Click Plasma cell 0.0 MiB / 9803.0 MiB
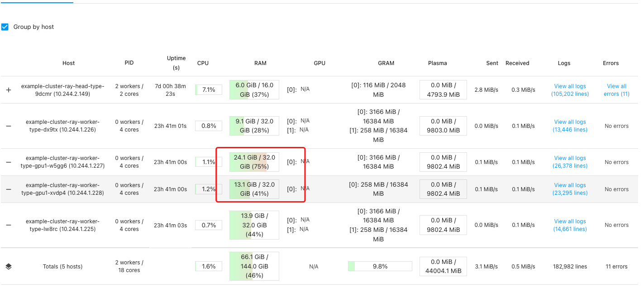The width and height of the screenshot is (644, 287). coord(443,126)
